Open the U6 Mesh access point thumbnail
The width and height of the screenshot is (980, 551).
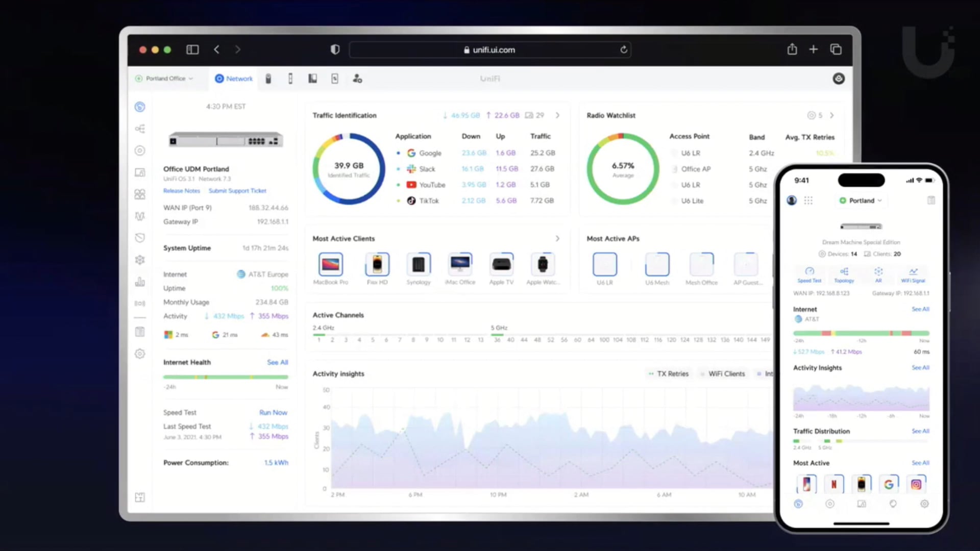click(x=657, y=264)
